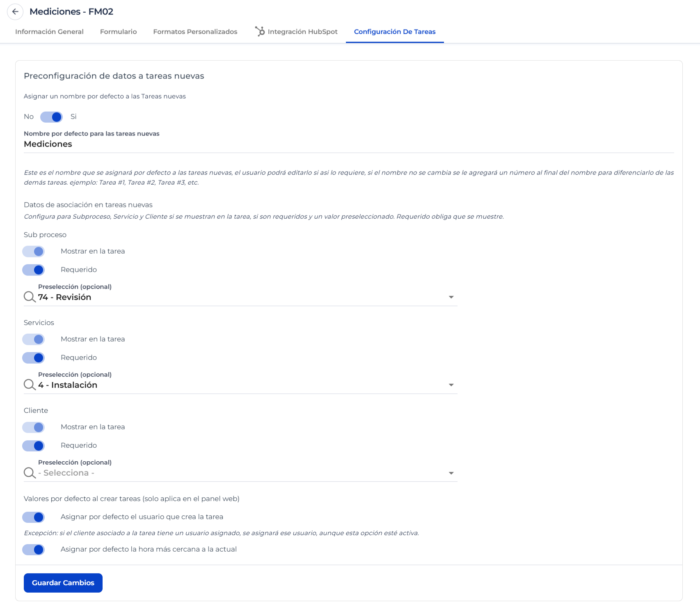Screen dimensions: 700x607
Task: Click Nombre por defecto para las tareas nuevas label
Action: (92, 133)
